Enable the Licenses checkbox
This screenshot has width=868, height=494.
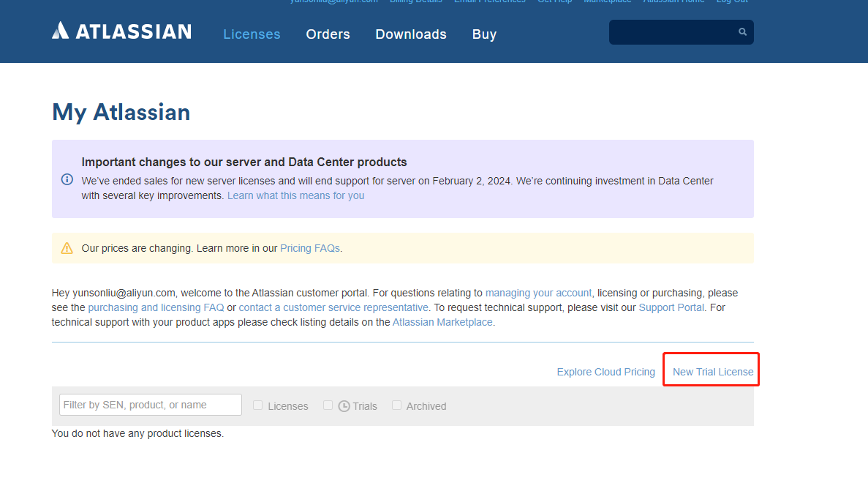[x=257, y=405]
